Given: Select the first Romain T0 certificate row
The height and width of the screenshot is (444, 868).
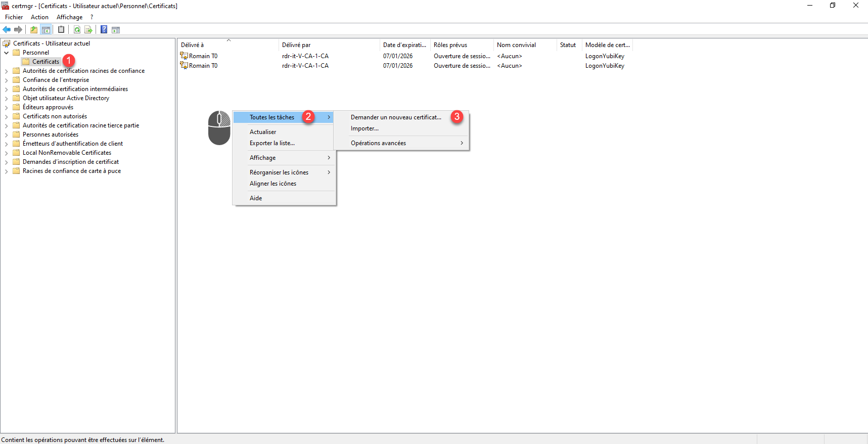Looking at the screenshot, I should coord(203,56).
